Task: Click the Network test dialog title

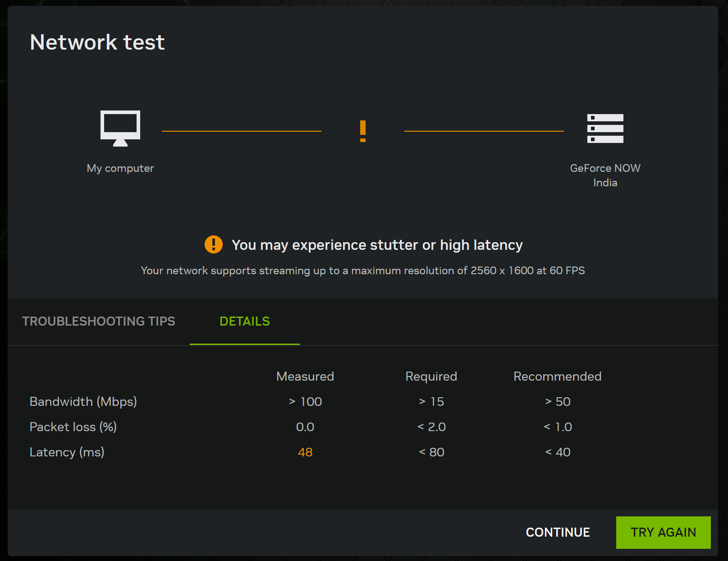Action: coord(97,42)
